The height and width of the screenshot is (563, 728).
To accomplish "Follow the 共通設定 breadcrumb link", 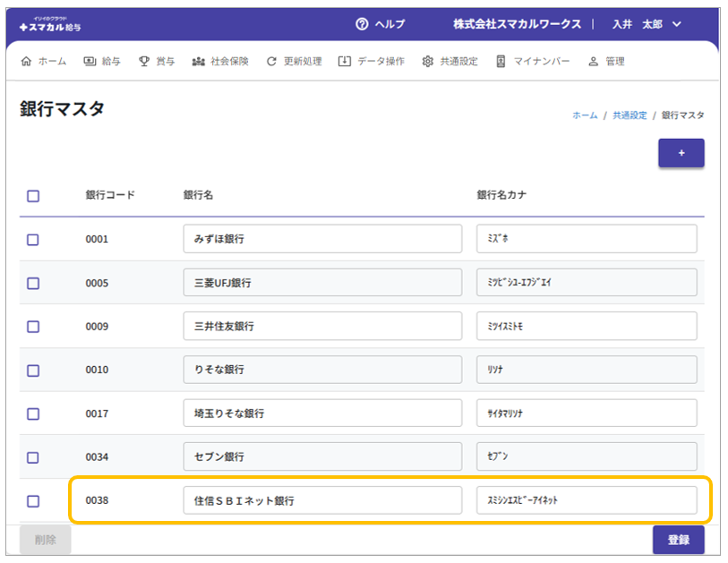I will (630, 115).
